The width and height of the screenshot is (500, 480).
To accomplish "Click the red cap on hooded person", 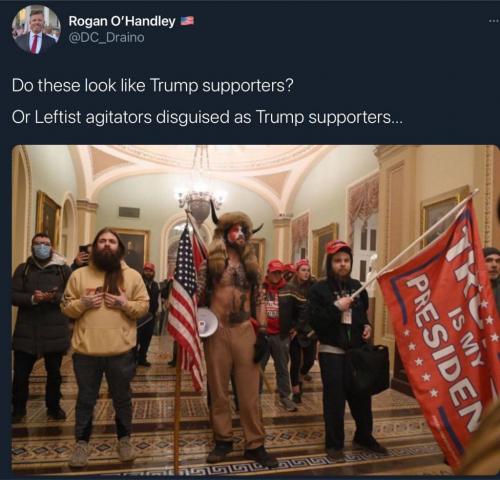I will [x=337, y=247].
